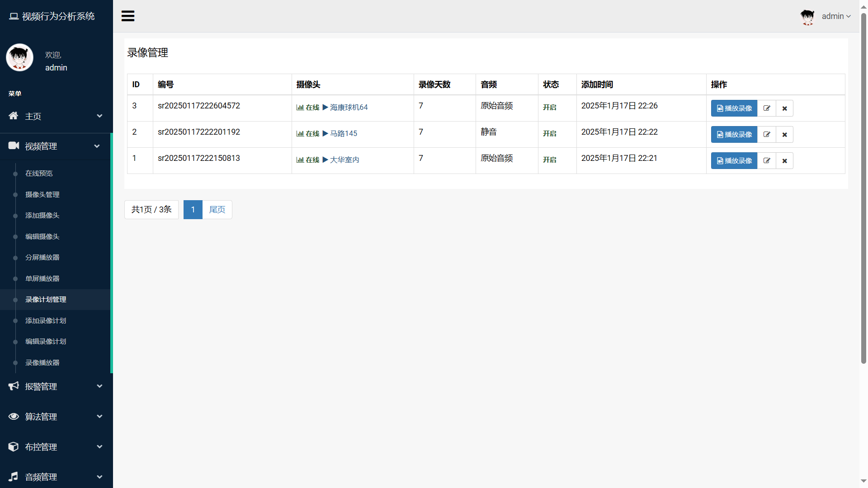
Task: Click the music note icon for 音频管理
Action: coord(14,477)
